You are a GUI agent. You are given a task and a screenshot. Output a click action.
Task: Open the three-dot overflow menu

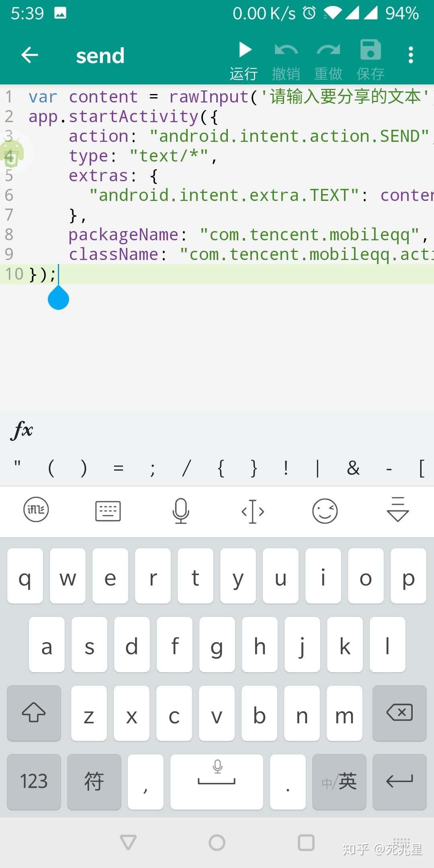[x=411, y=55]
